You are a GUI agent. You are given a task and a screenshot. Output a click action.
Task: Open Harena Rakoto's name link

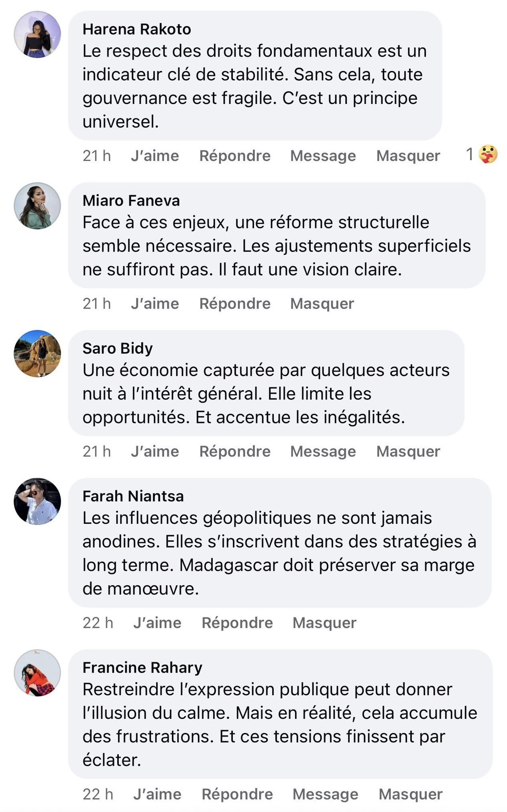pos(136,29)
